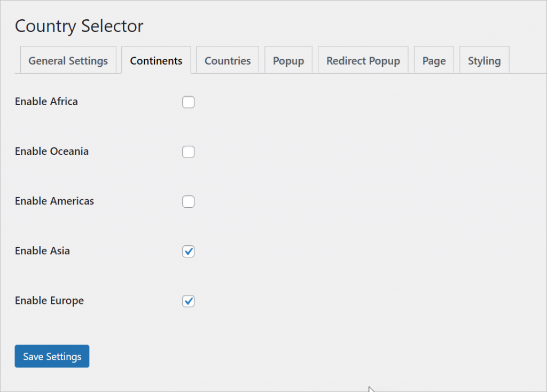The height and width of the screenshot is (392, 547).
Task: Click the active Continents tab
Action: coord(156,60)
